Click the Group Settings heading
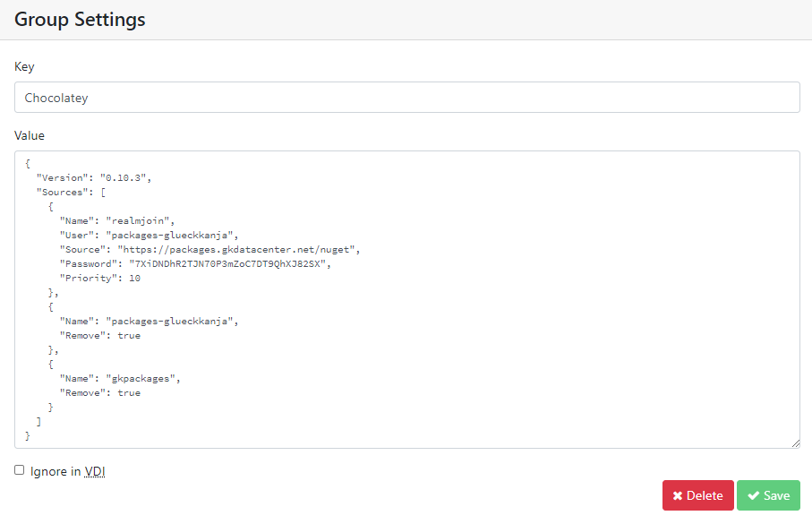This screenshot has width=812, height=524. click(80, 20)
